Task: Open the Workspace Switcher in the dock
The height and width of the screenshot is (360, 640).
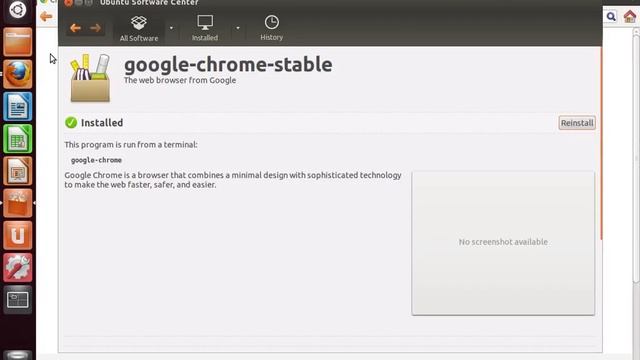Action: pos(18,300)
